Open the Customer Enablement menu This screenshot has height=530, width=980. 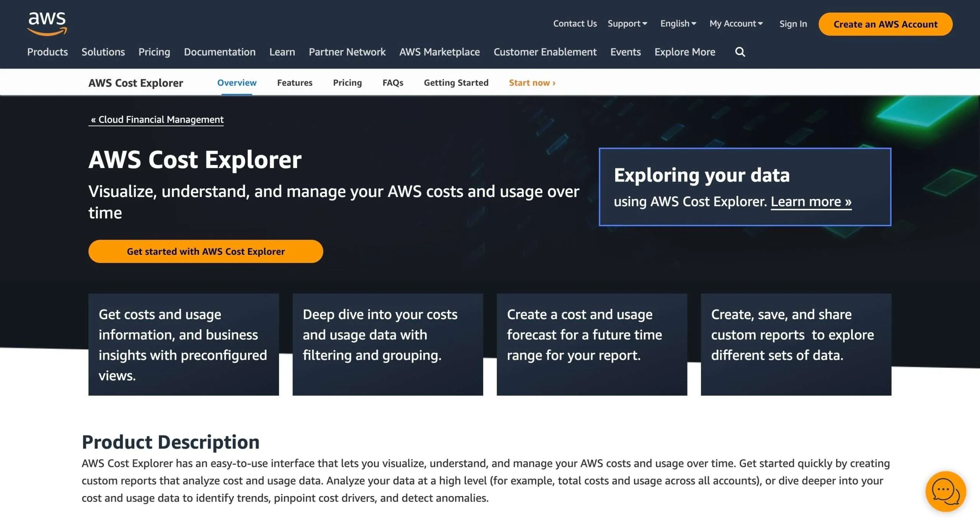coord(545,52)
